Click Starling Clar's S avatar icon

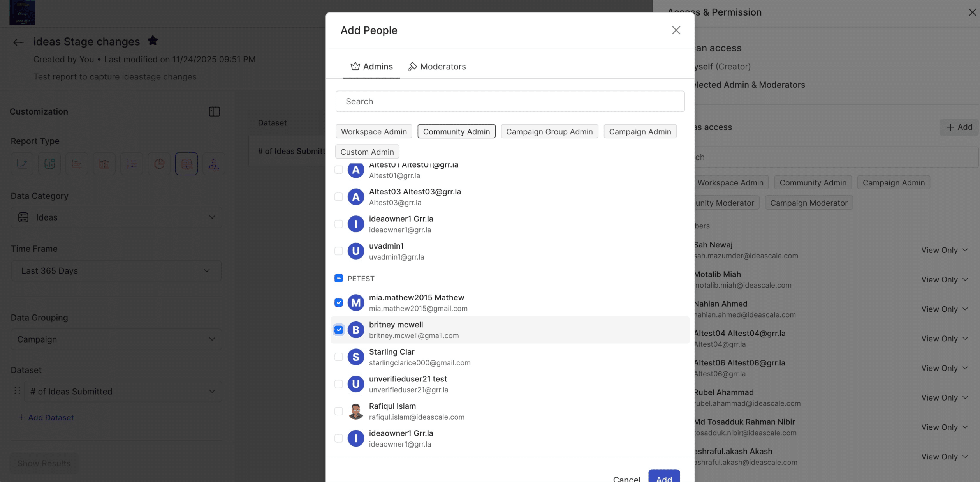click(355, 357)
